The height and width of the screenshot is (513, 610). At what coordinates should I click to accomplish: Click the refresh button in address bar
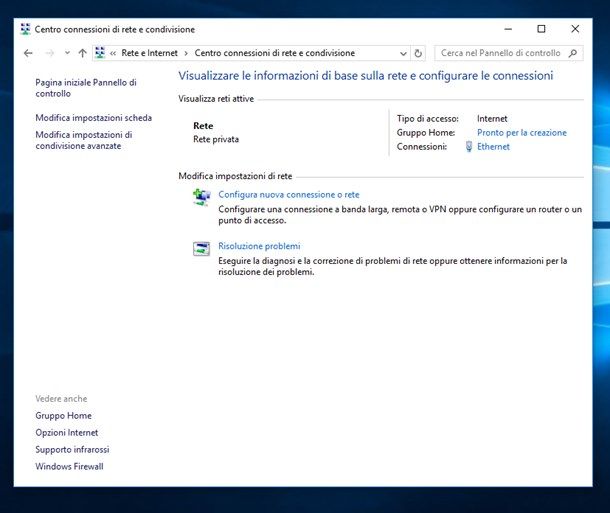(x=418, y=53)
